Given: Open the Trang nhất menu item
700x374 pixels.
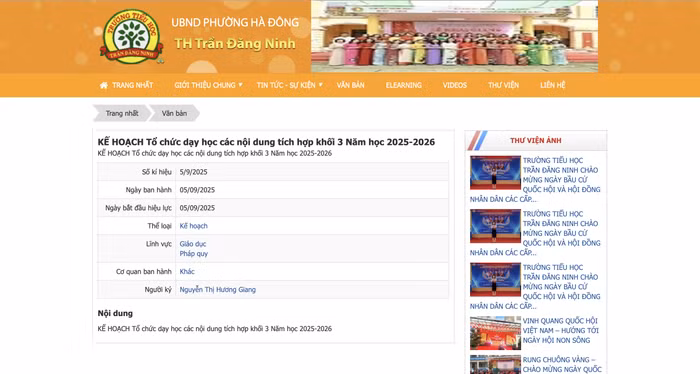Looking at the screenshot, I should [x=132, y=85].
